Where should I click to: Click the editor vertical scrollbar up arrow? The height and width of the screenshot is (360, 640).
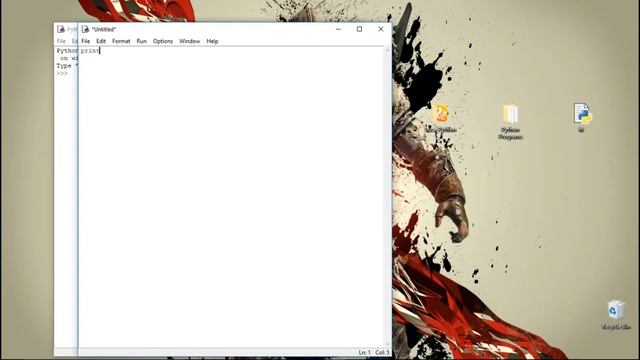coord(388,50)
